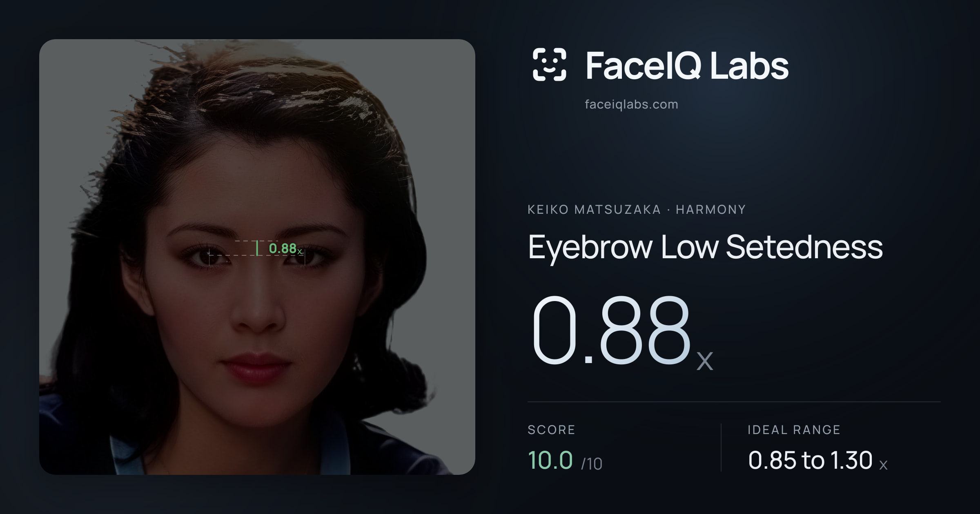This screenshot has width=980, height=514.
Task: Click the SCORE label
Action: point(551,430)
